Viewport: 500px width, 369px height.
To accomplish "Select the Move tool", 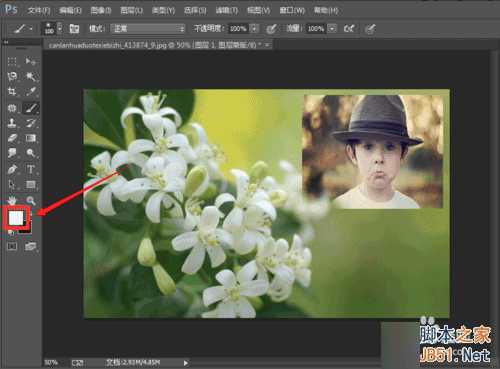I will 30,61.
